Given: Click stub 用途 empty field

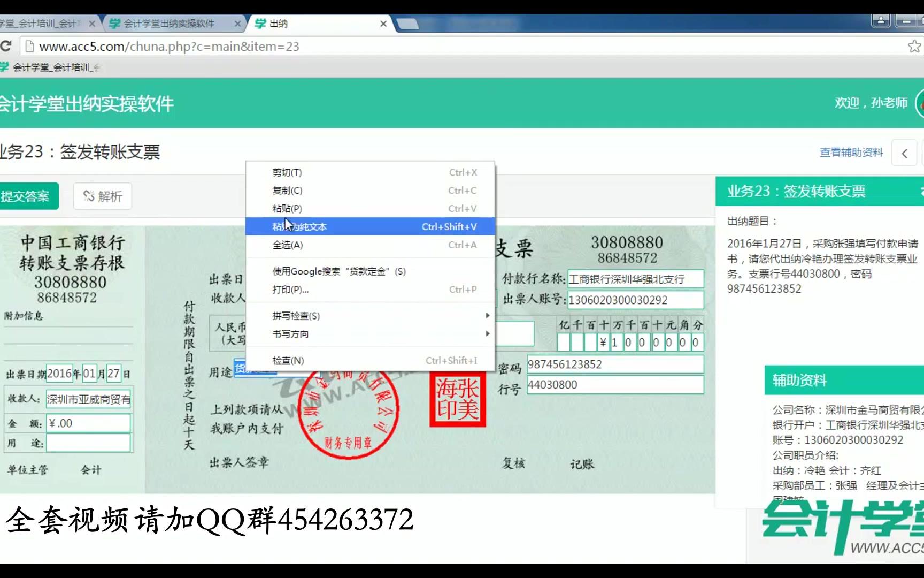Looking at the screenshot, I should tap(88, 443).
